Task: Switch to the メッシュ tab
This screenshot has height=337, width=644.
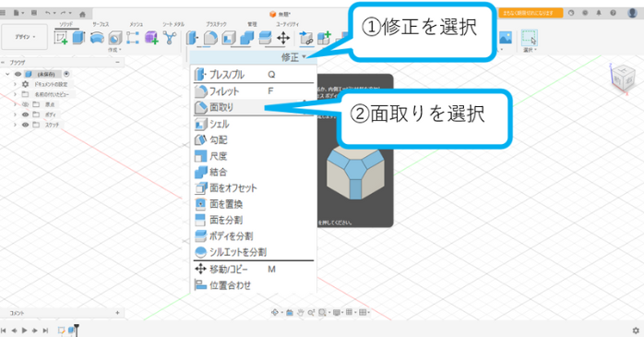Action: [x=137, y=24]
